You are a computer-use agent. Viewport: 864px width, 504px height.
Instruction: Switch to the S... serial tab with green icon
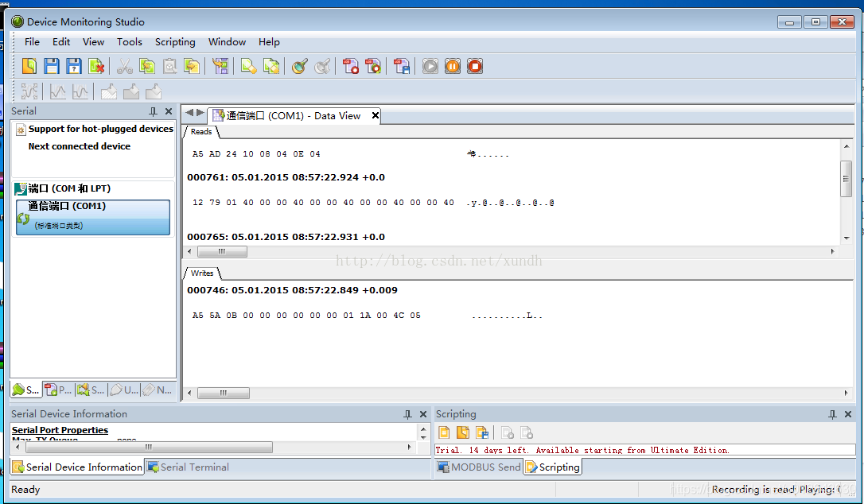pyautogui.click(x=26, y=390)
